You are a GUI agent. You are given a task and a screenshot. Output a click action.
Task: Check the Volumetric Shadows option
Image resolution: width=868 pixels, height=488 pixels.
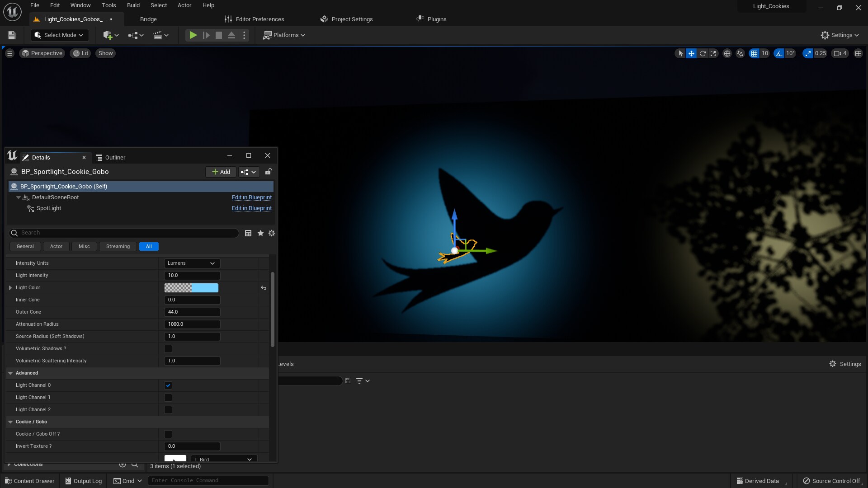pyautogui.click(x=168, y=348)
